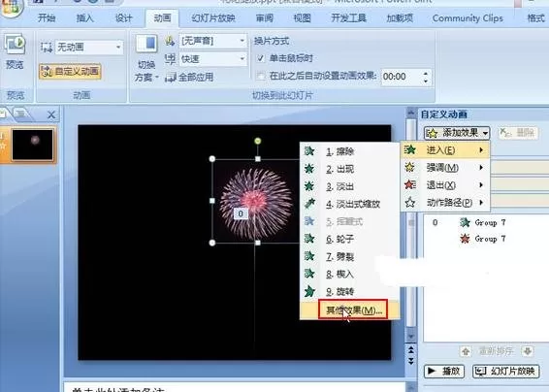Toggle the 单击鼠标时 checkbox

(x=261, y=58)
